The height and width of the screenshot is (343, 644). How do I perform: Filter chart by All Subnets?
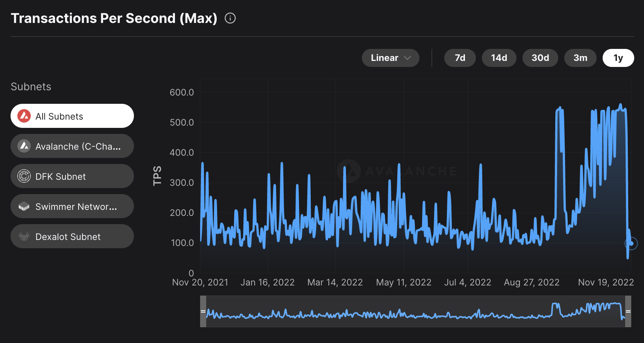pyautogui.click(x=72, y=116)
